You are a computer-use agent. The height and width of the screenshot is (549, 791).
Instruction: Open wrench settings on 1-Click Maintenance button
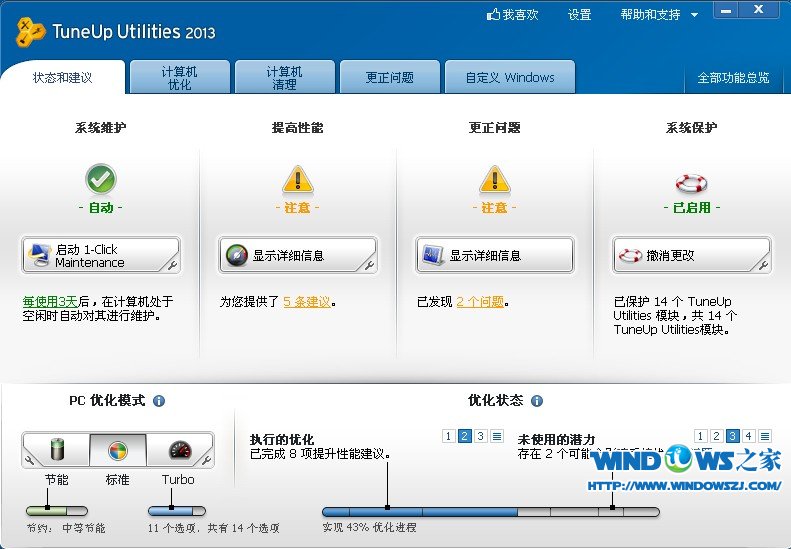point(173,265)
